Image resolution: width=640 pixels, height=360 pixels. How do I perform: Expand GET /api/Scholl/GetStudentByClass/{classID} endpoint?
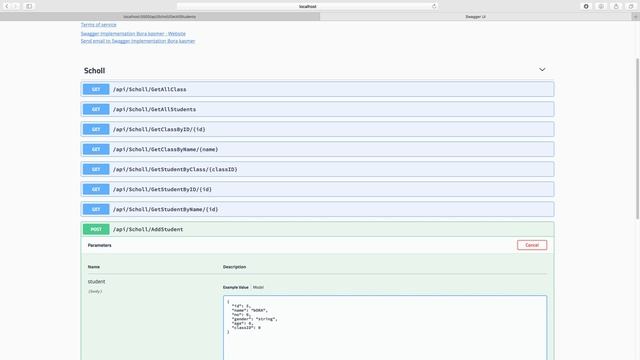point(317,169)
